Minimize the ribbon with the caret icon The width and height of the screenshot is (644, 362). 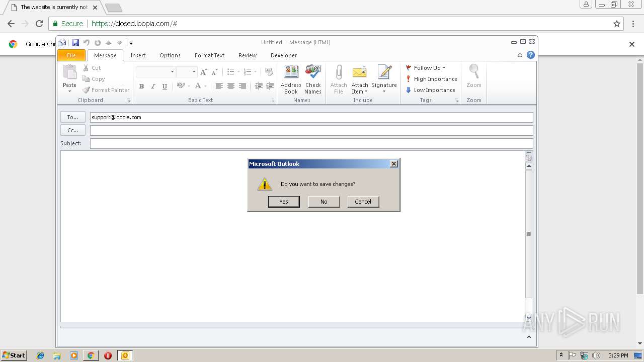point(520,55)
